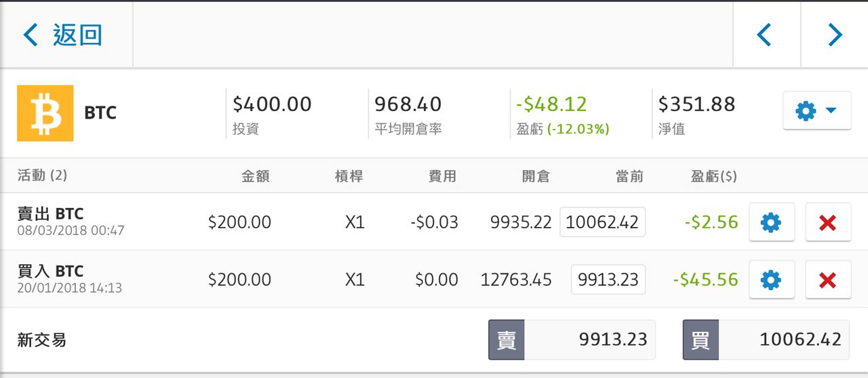
Task: Sort by the 盈虧($) column header
Action: [713, 176]
